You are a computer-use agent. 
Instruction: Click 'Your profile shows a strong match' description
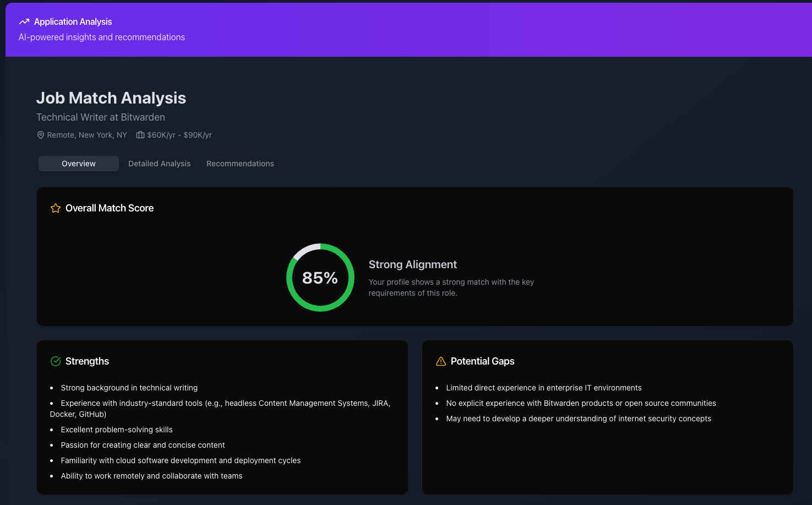[x=451, y=287]
